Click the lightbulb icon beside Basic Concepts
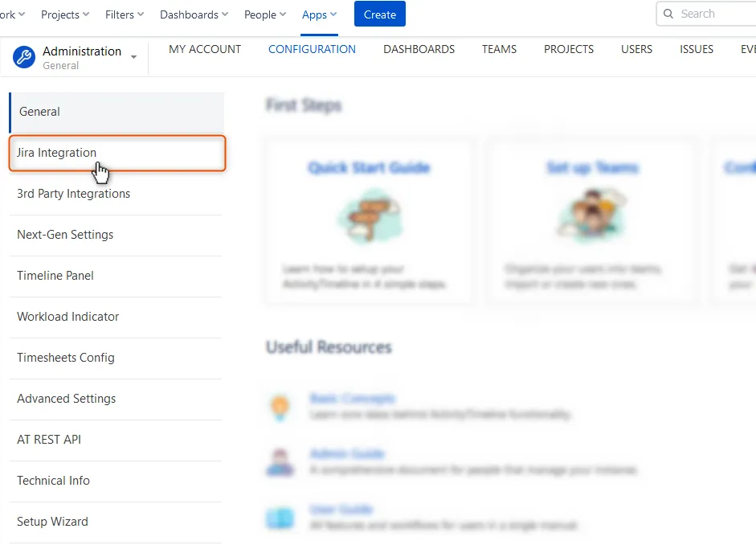 (280, 407)
